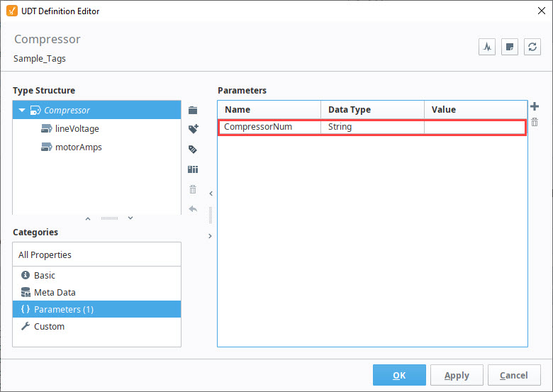Click the Value cell of CompressorNum
Screen dimensions: 553x392
476,127
